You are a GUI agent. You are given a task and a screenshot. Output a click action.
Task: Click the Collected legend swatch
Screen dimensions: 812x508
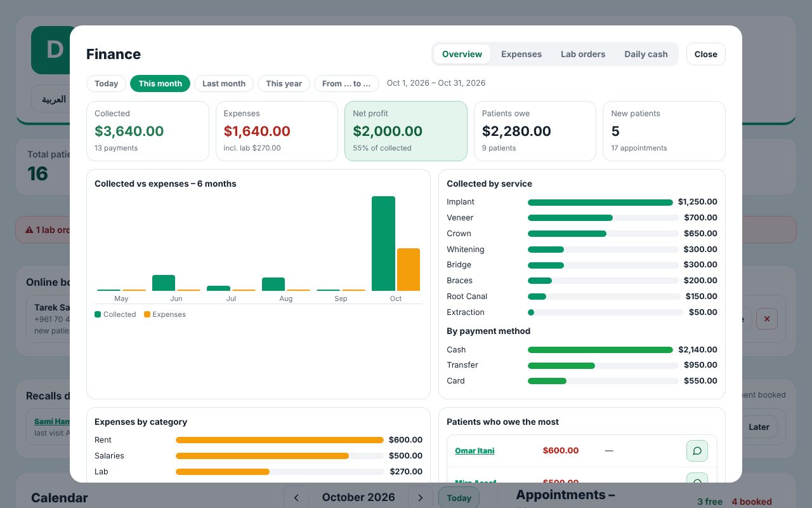pos(98,314)
